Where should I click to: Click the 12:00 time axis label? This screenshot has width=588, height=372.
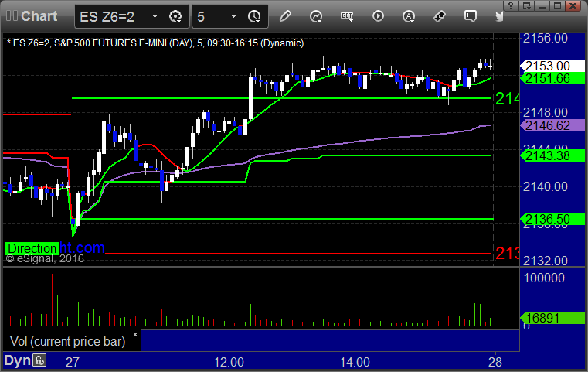click(229, 362)
